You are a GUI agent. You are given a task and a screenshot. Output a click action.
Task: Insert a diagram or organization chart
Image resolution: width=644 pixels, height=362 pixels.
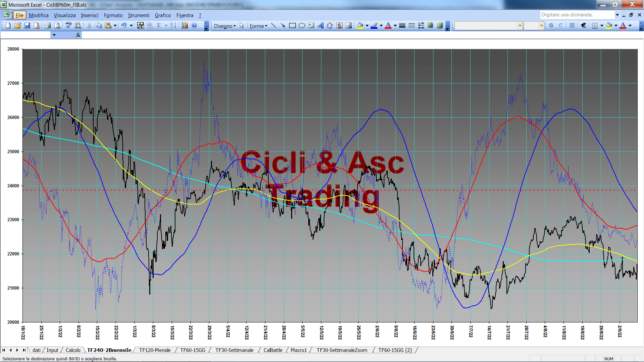coord(330,25)
